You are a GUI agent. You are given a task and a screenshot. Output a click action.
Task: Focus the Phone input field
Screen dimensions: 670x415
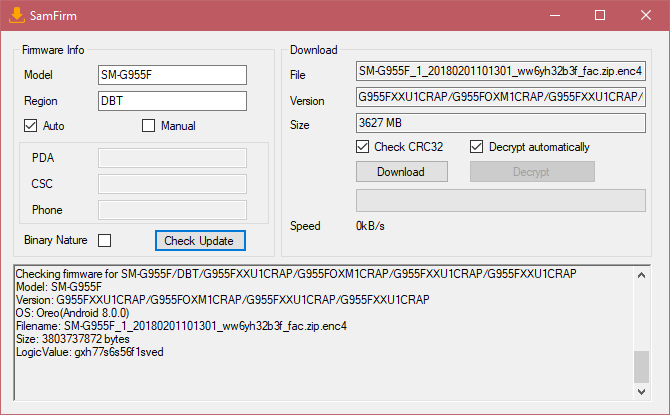pos(172,210)
